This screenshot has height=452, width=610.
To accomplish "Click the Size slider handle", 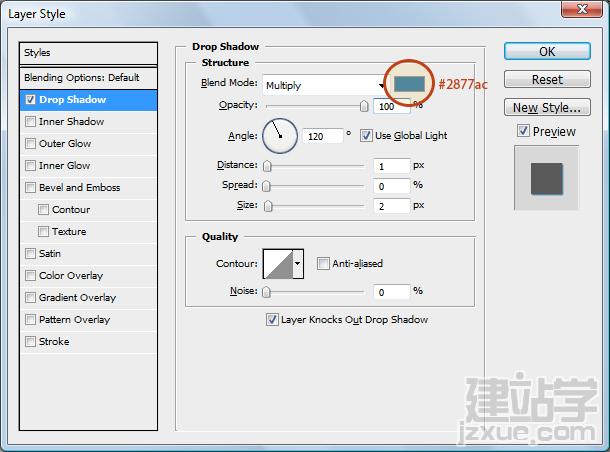I will coord(268,206).
